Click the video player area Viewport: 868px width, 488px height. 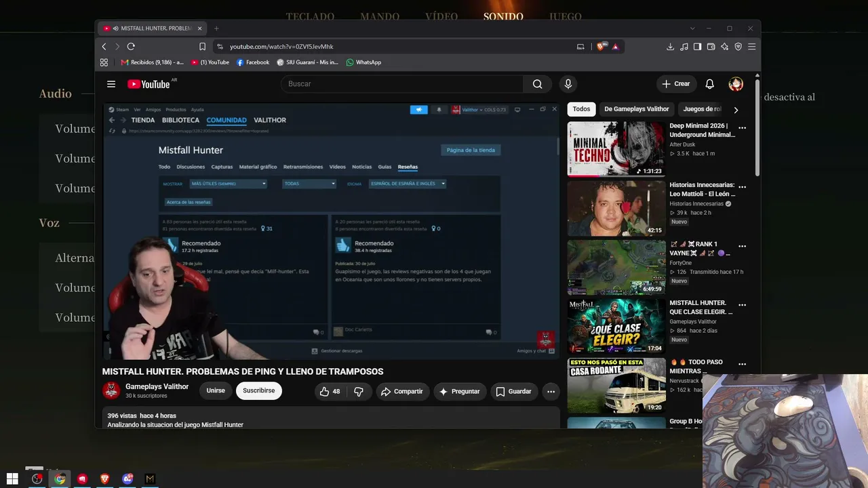click(x=331, y=230)
